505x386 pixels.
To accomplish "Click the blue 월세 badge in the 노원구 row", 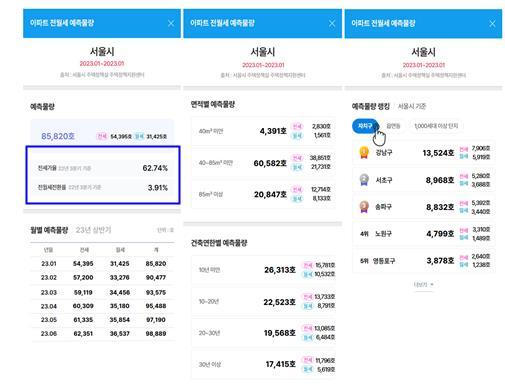I will 464,238.
